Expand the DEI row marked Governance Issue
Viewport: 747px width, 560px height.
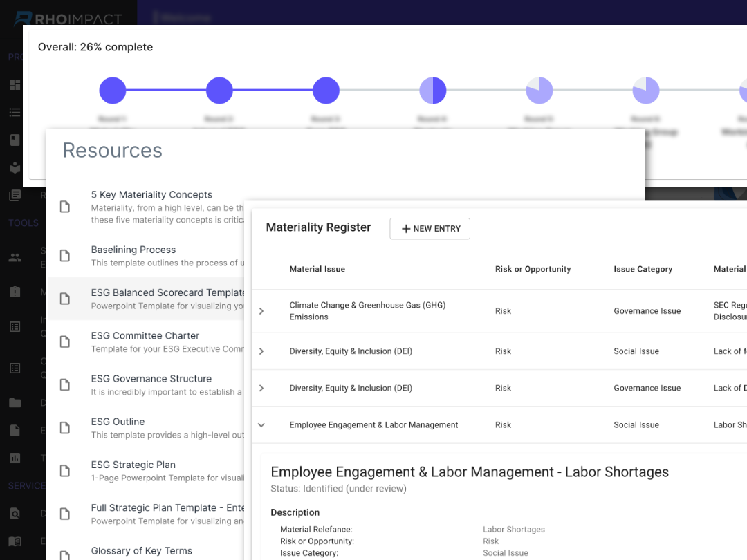(261, 388)
